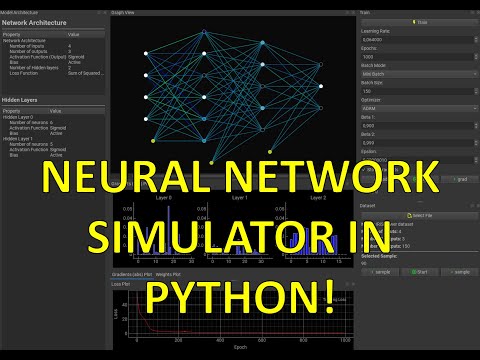
Task: Click the green Start button in Dataset panel
Action: (420, 272)
